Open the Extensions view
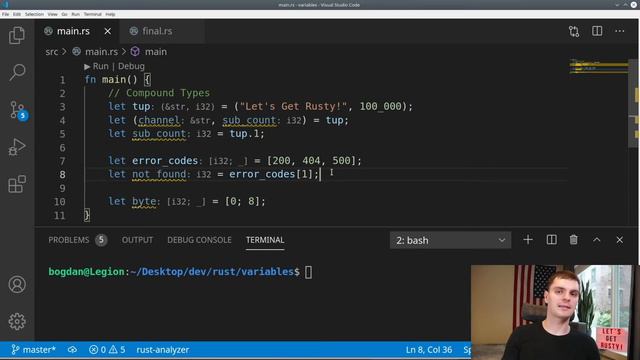Image resolution: width=640 pixels, height=360 pixels. click(x=17, y=184)
